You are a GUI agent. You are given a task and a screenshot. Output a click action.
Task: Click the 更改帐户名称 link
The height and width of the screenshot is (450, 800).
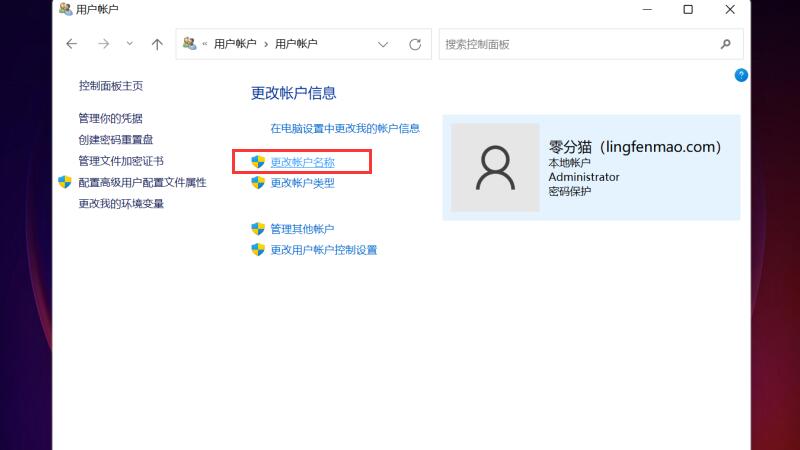(x=302, y=162)
